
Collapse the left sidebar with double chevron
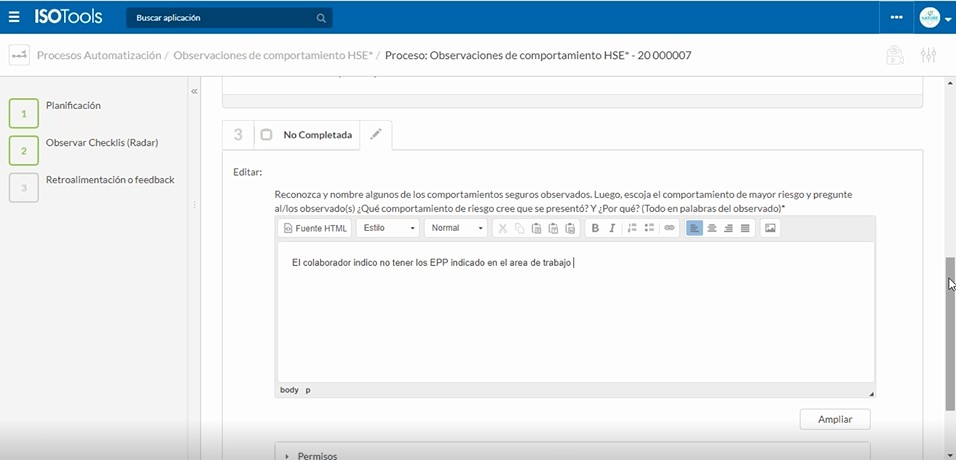click(x=194, y=91)
